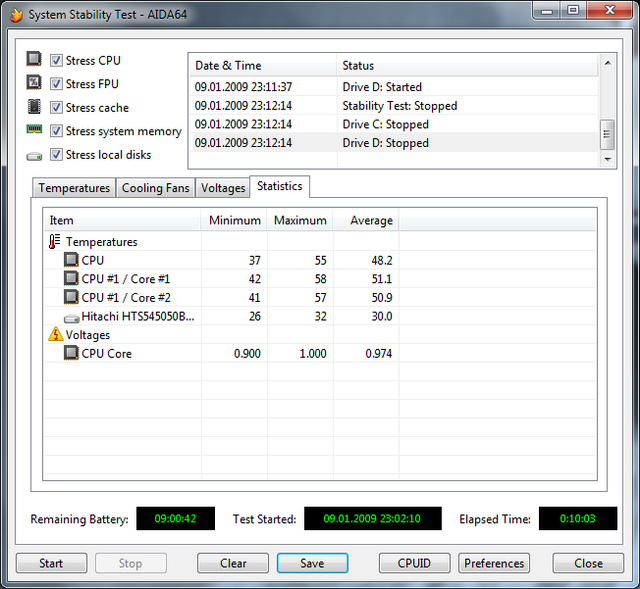Minimize the AIDA64 window
The height and width of the screenshot is (589, 640).
[547, 11]
